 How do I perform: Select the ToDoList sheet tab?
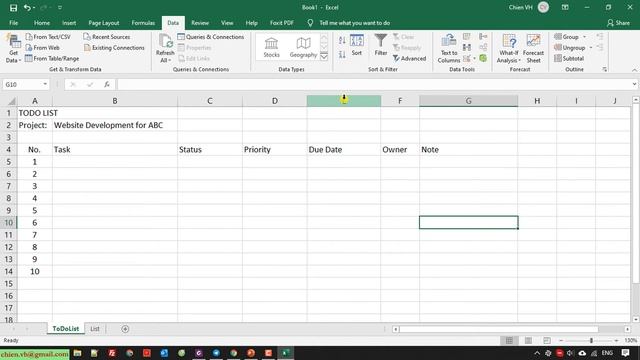(x=66, y=329)
